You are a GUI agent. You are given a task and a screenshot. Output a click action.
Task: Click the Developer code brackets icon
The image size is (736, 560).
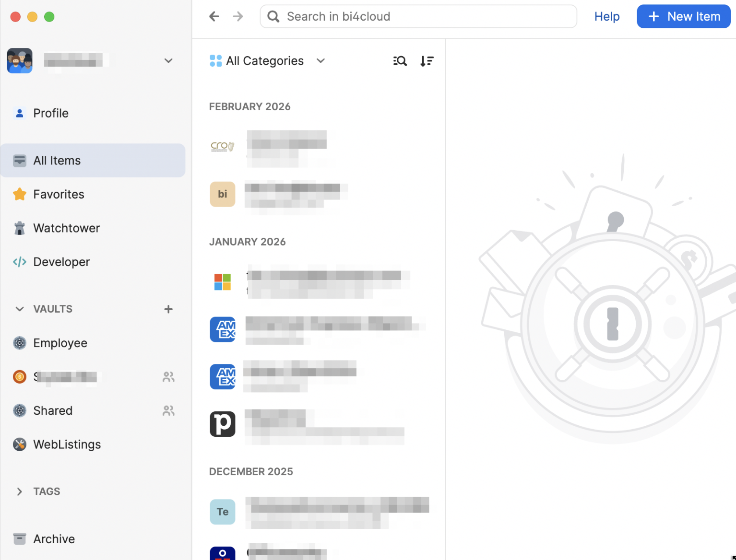pyautogui.click(x=20, y=262)
